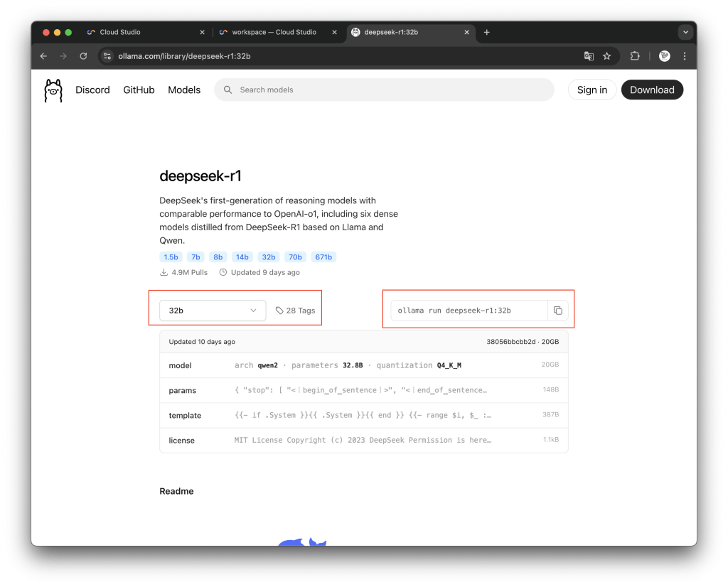Image resolution: width=728 pixels, height=587 pixels.
Task: Reload the current page
Action: pyautogui.click(x=84, y=56)
